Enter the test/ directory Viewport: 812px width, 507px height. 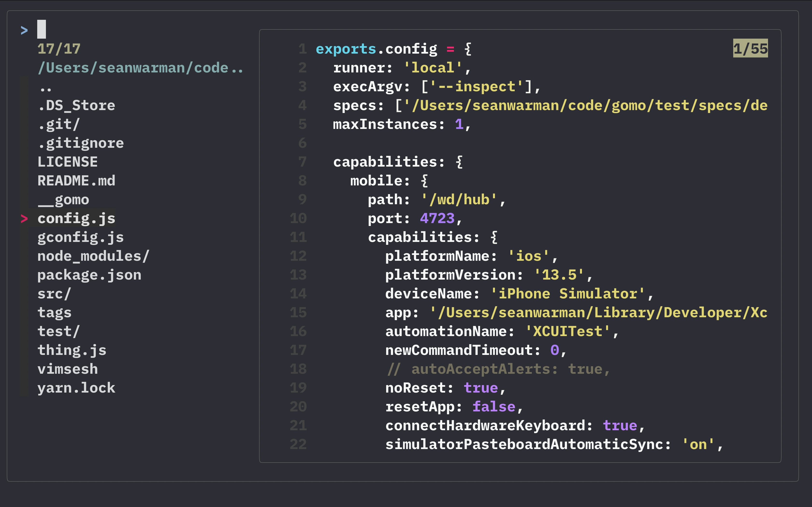(59, 331)
